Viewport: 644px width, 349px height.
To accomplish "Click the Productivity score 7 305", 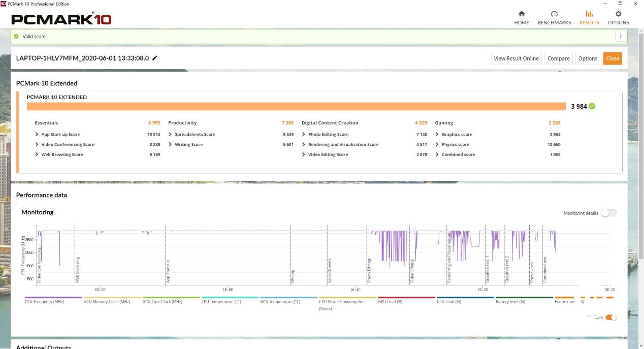I will [x=287, y=123].
